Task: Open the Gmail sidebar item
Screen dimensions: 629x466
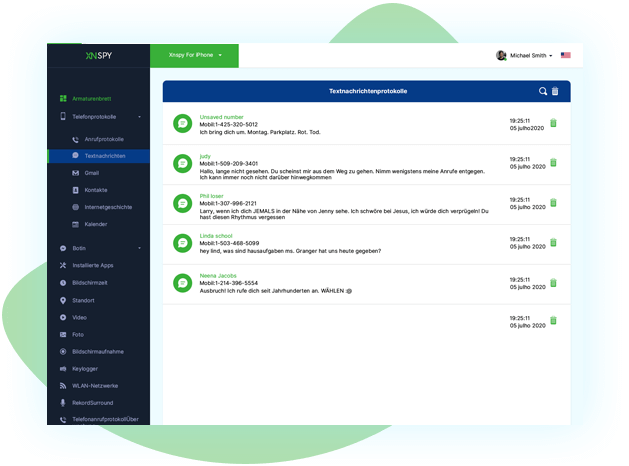Action: coord(91,173)
